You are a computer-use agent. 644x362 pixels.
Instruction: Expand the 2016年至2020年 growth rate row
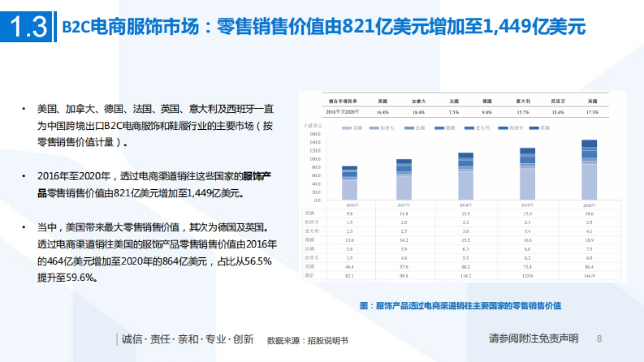pyautogui.click(x=343, y=111)
